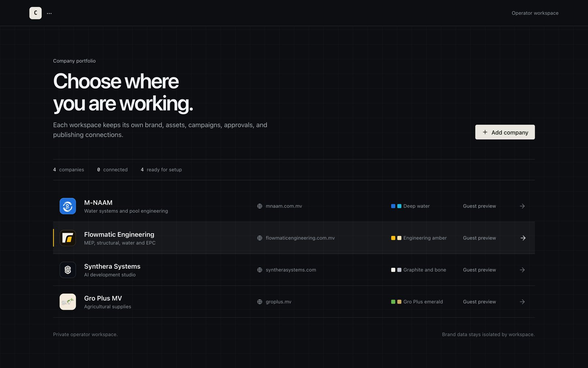588x368 pixels.
Task: Click the tan Gro Plus emerald swatch
Action: coord(399,302)
